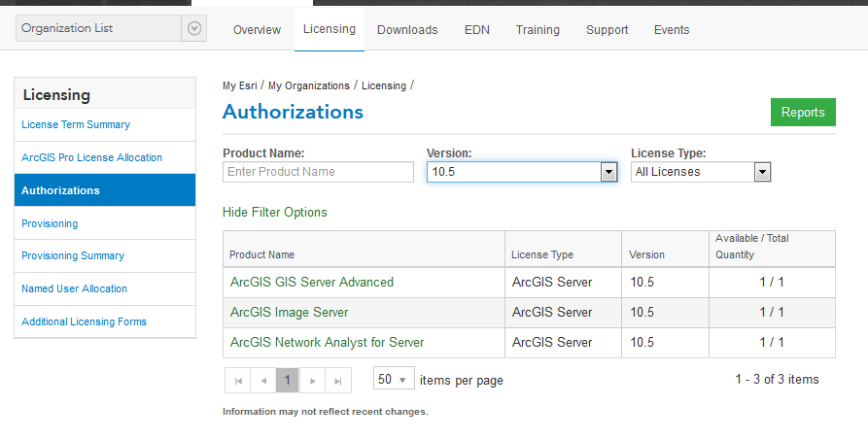Select ArcGIS Network Analyst for Server

click(x=327, y=343)
